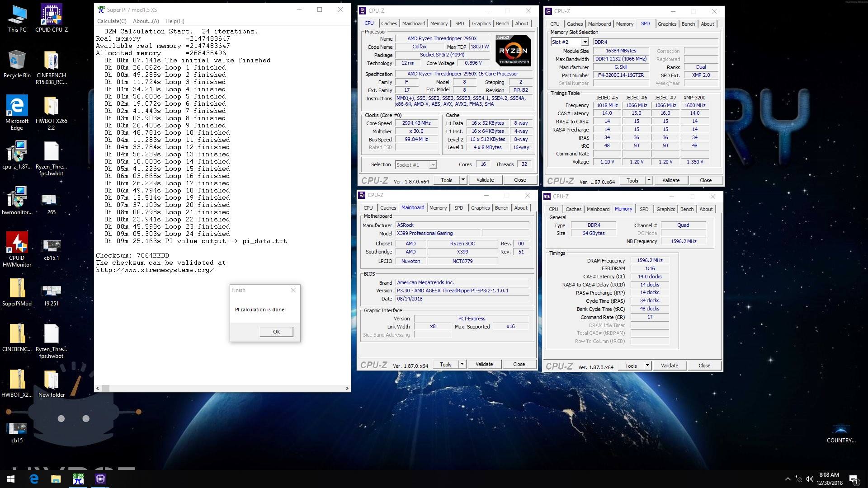The height and width of the screenshot is (488, 868).
Task: Click xtremesystems.org URL text in Super PI
Action: point(155,270)
